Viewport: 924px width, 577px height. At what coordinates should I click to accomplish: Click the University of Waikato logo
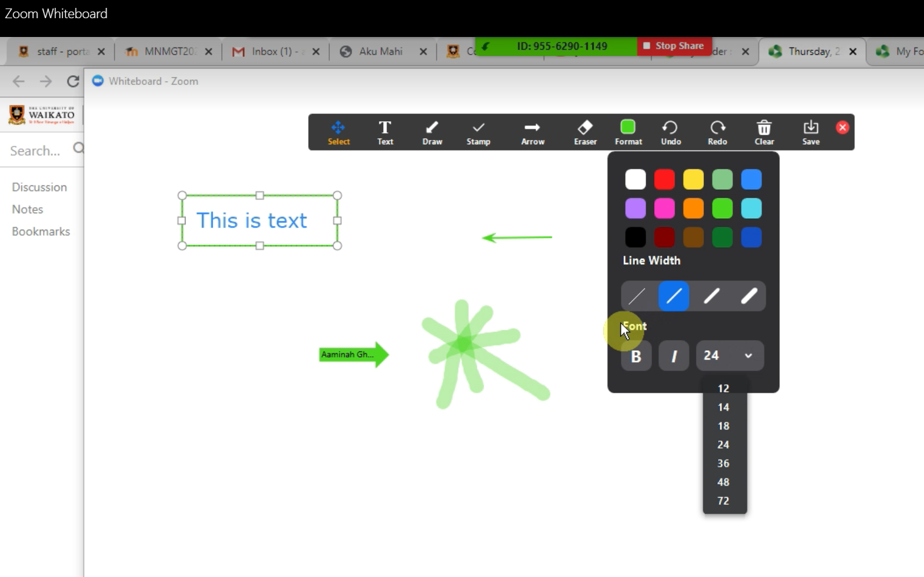coord(42,115)
